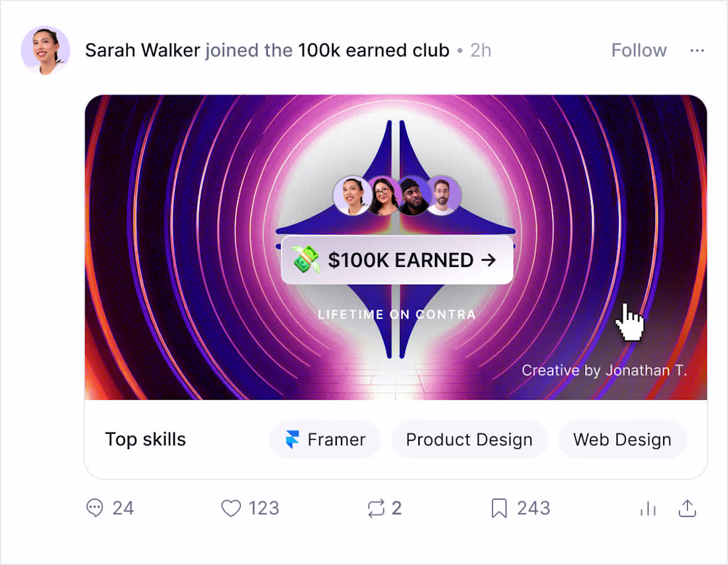Follow Sarah Walker
The image size is (728, 565).
(x=639, y=50)
